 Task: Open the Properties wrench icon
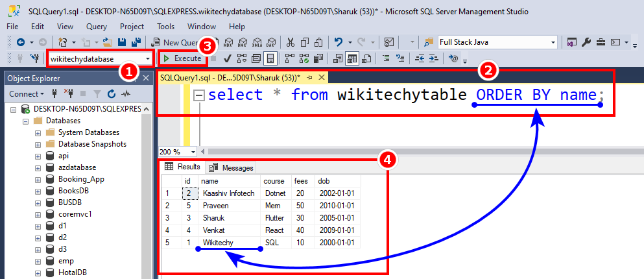coord(586,42)
